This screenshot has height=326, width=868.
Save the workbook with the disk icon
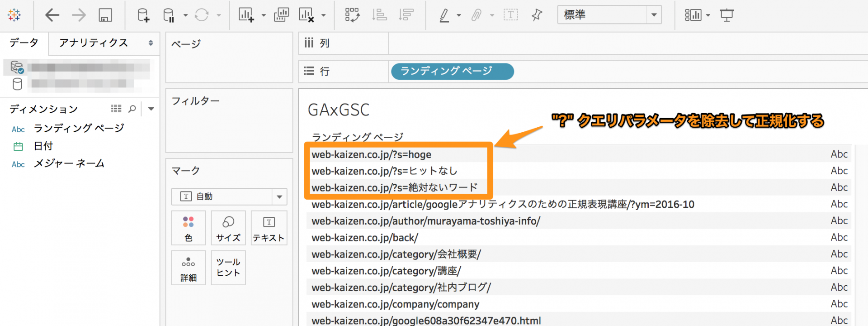tap(105, 15)
